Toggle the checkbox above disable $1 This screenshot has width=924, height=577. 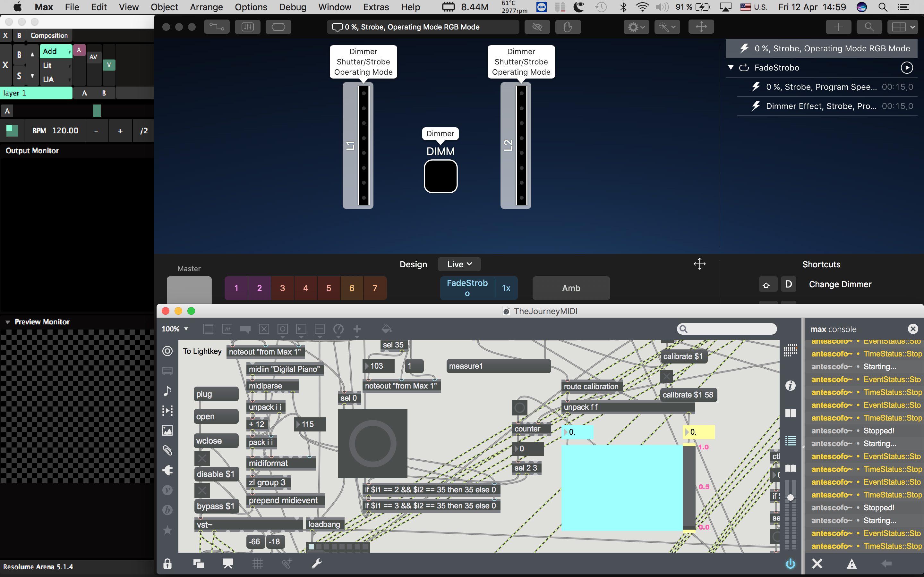click(202, 458)
